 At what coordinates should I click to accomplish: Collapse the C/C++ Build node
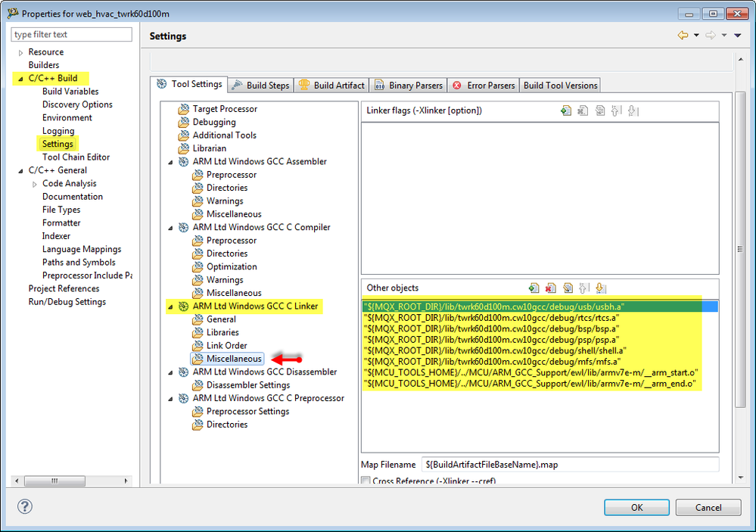pos(20,79)
